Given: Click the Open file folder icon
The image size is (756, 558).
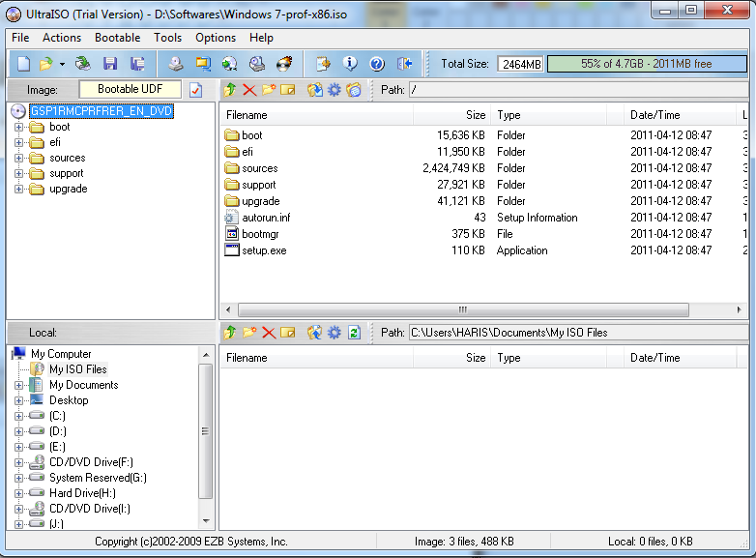Looking at the screenshot, I should pos(46,63).
